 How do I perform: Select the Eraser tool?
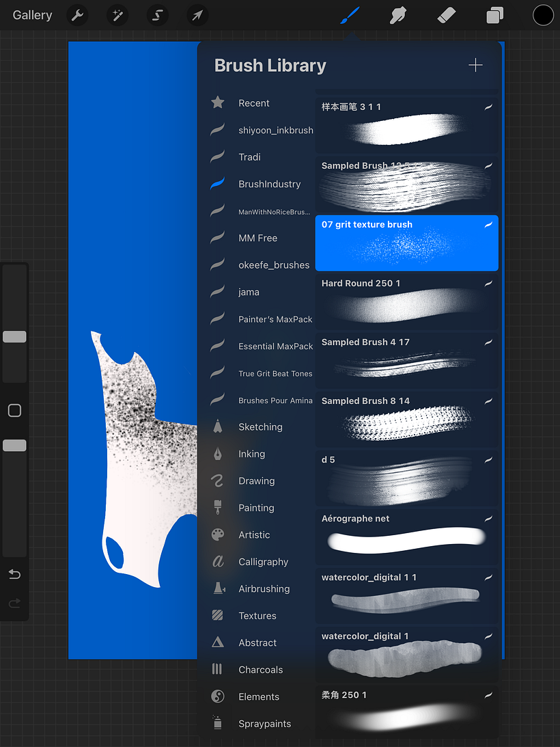tap(446, 16)
